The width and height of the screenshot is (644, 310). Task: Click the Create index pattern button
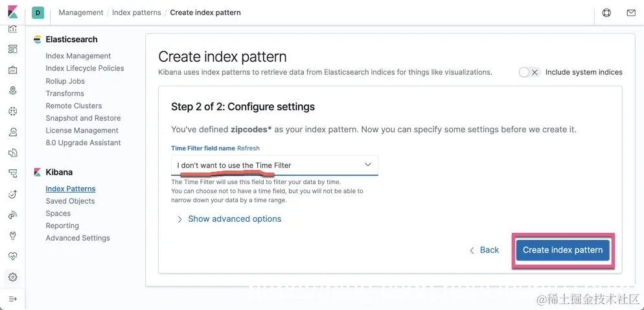pos(562,250)
